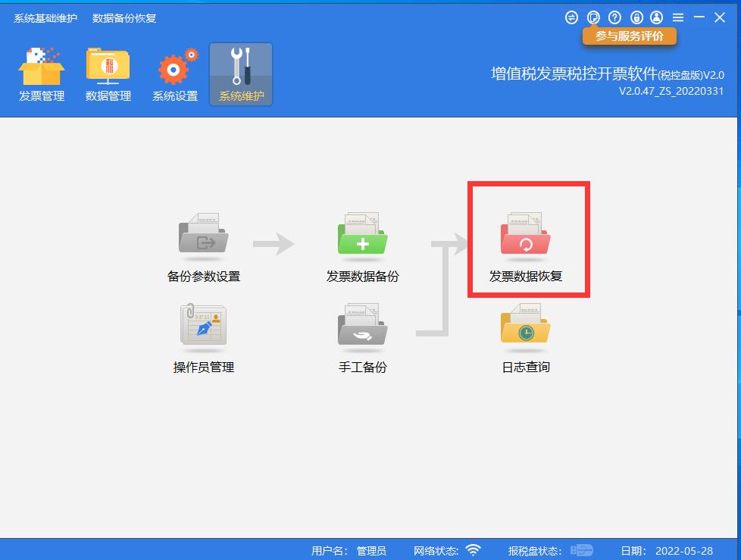Click the 报税盘状态 tax disk status icon

click(x=580, y=551)
